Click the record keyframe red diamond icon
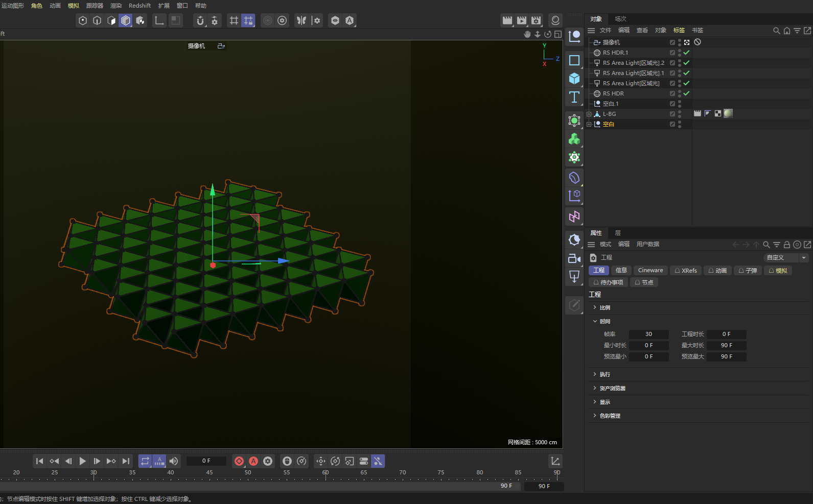The width and height of the screenshot is (813, 504). click(x=239, y=461)
